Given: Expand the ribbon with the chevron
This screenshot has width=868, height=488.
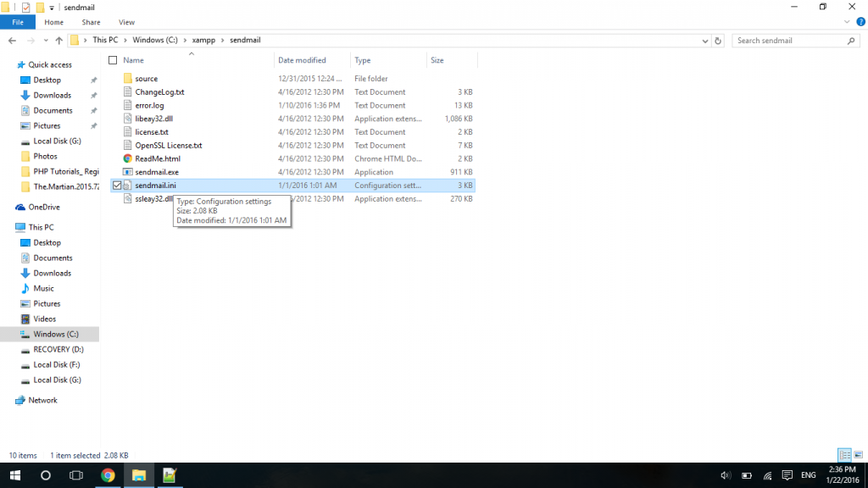Looking at the screenshot, I should pos(847,22).
